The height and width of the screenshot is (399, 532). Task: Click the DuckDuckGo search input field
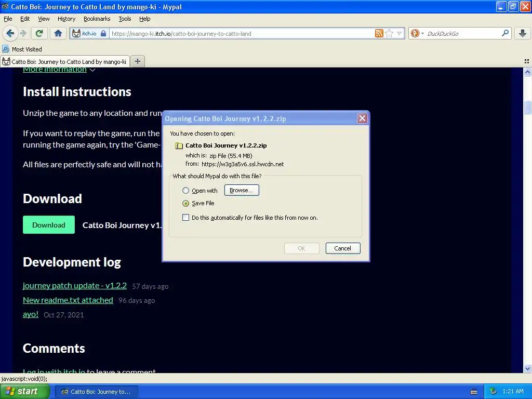pyautogui.click(x=462, y=34)
